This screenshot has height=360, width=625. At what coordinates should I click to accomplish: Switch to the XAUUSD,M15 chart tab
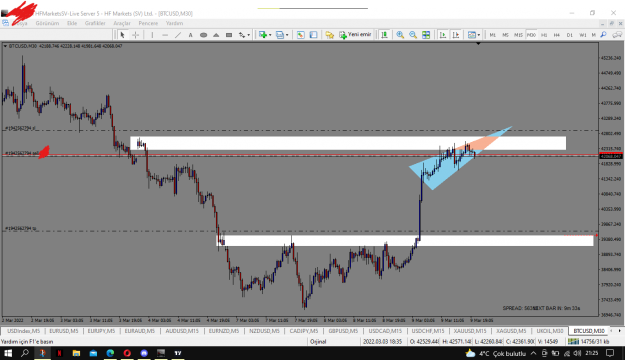(470, 331)
